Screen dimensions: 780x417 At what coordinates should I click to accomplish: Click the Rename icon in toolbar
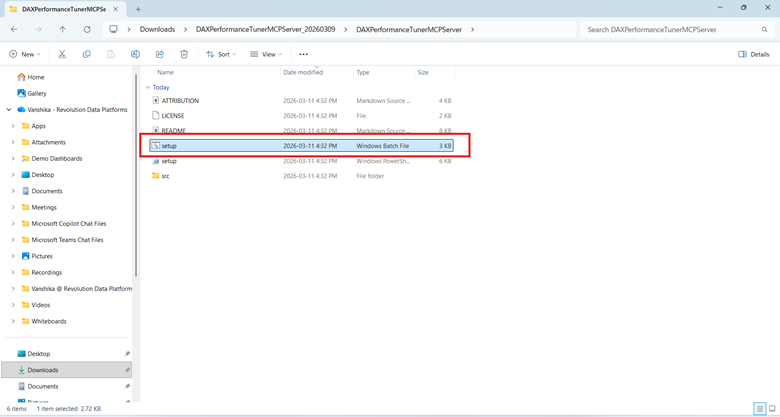pos(135,54)
